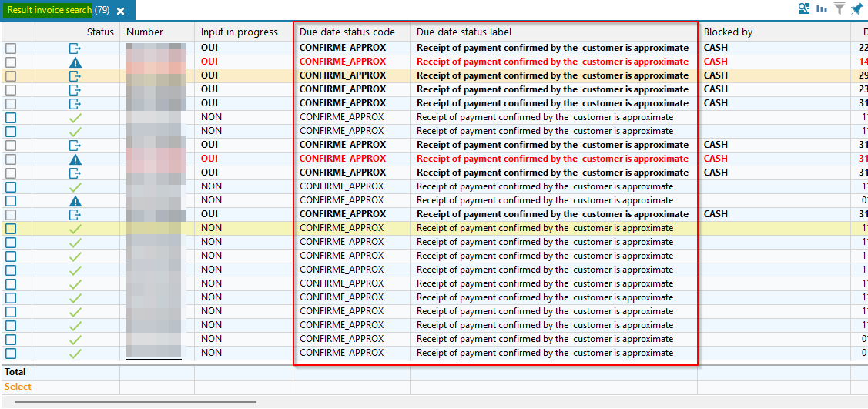Screen dimensions: 868x409
Task: Sort by the Input in progress column header
Action: [x=240, y=32]
